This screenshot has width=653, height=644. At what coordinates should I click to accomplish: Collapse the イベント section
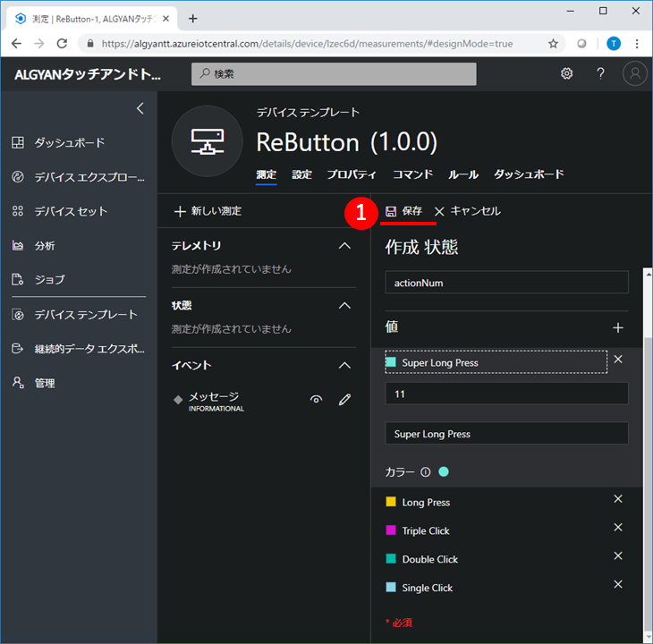point(344,366)
